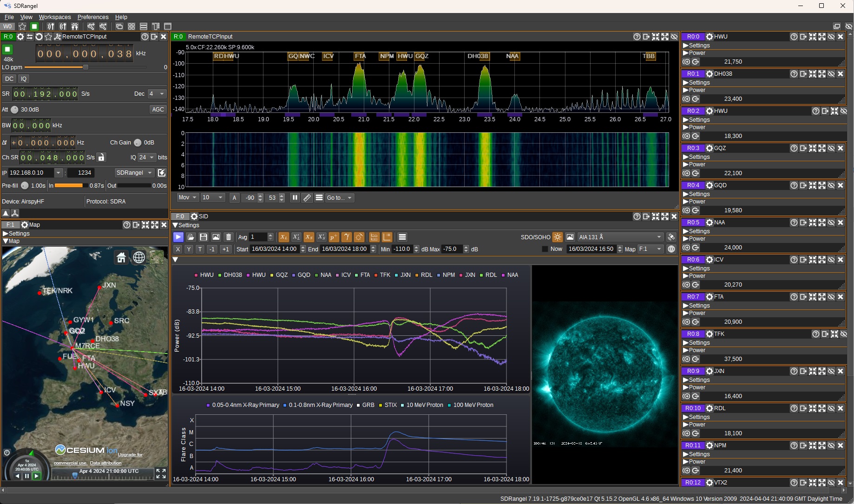
Task: Click the change device swap-arrows icon
Action: click(x=30, y=37)
